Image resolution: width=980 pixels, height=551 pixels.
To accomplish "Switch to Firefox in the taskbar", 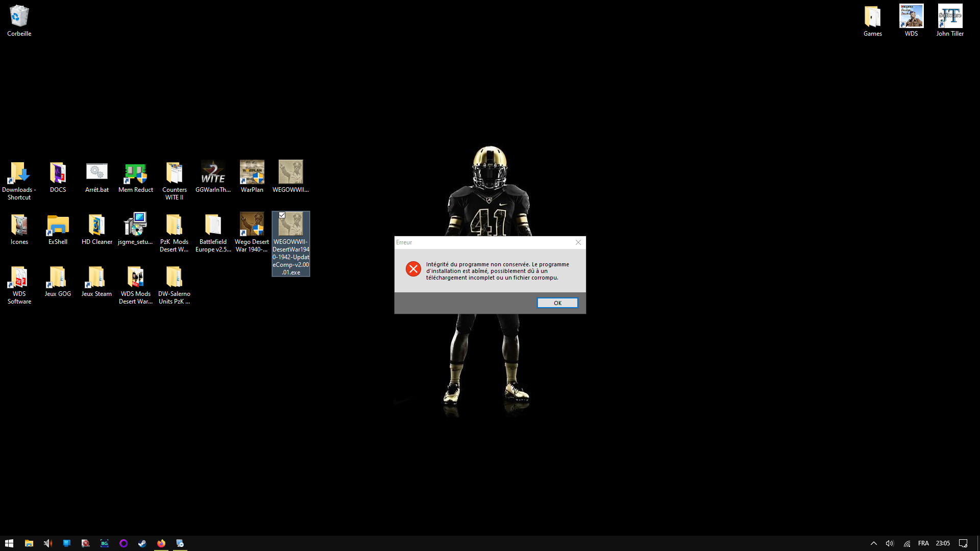I will pos(161,543).
